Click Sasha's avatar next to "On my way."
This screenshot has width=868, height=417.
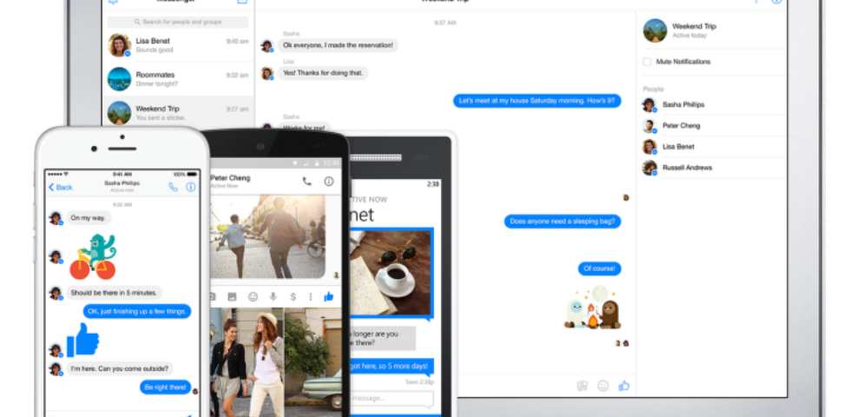pos(56,218)
